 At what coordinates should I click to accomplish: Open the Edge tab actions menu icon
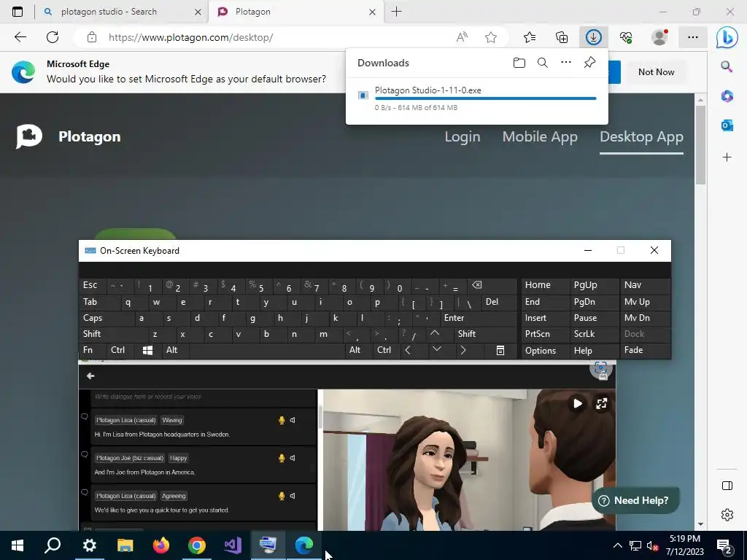18,12
